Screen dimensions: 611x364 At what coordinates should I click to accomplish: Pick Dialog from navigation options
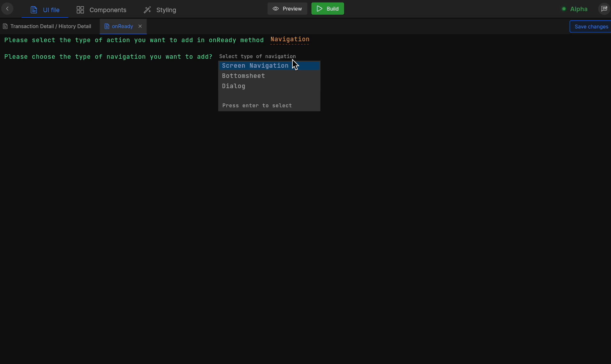(x=233, y=86)
